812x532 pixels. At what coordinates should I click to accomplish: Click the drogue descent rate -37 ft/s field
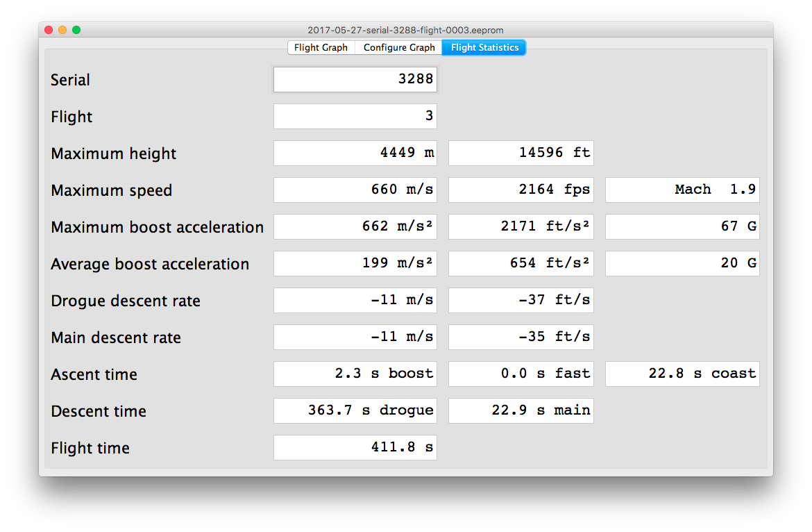click(x=521, y=300)
